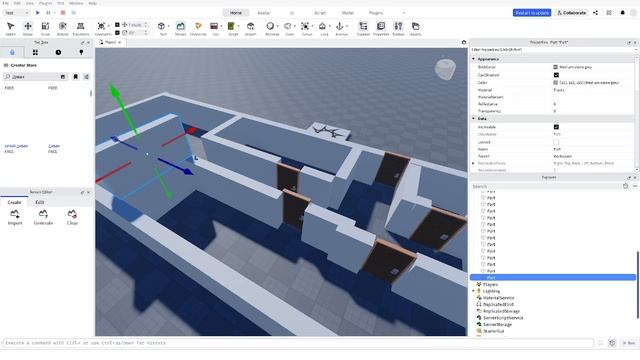Click the Clear terrain icon

click(x=72, y=214)
